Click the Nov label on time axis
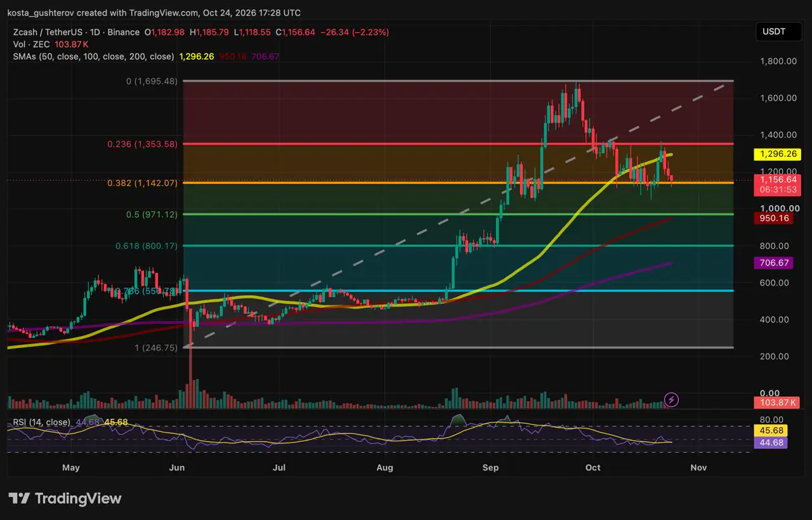 click(x=698, y=467)
